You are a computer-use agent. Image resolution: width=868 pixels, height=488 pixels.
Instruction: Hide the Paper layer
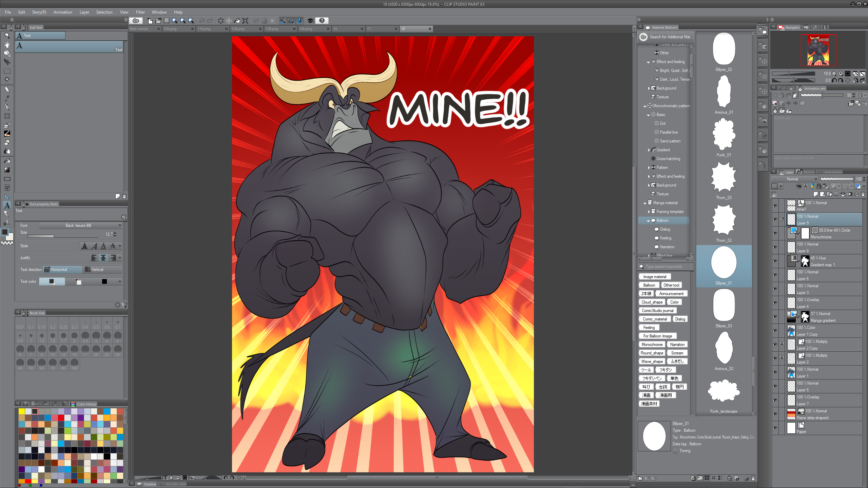(775, 428)
